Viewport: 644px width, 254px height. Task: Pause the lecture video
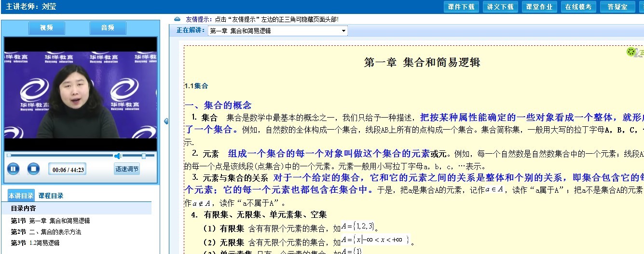[14, 169]
